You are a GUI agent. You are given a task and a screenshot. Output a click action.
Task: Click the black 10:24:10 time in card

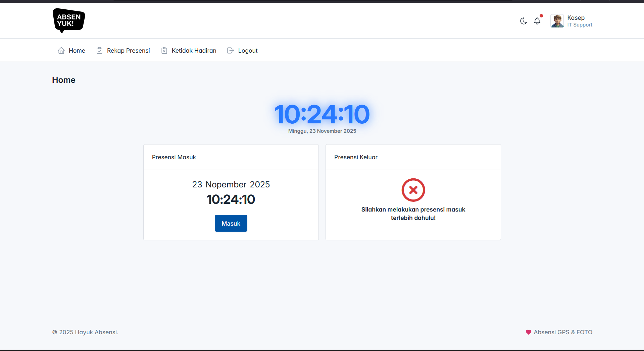click(231, 199)
